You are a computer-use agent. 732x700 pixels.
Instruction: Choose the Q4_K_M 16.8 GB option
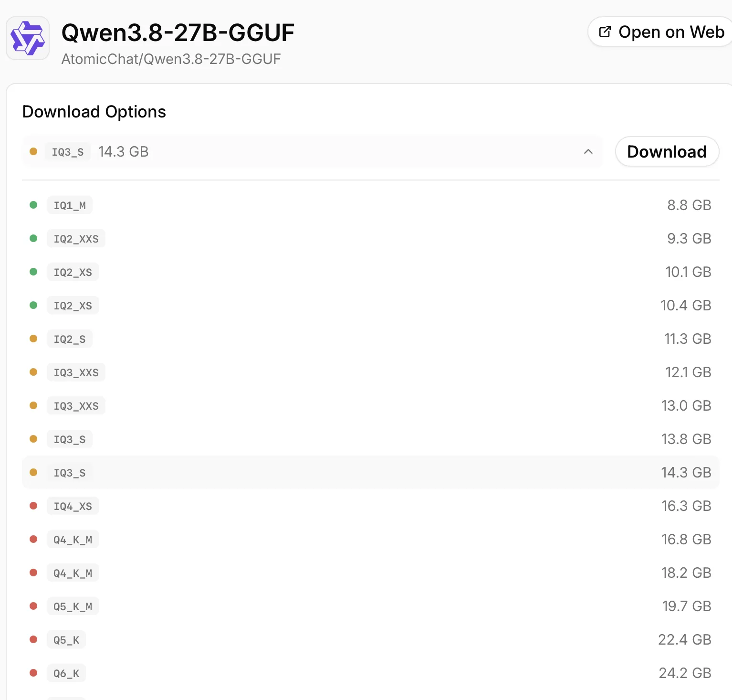pos(370,539)
